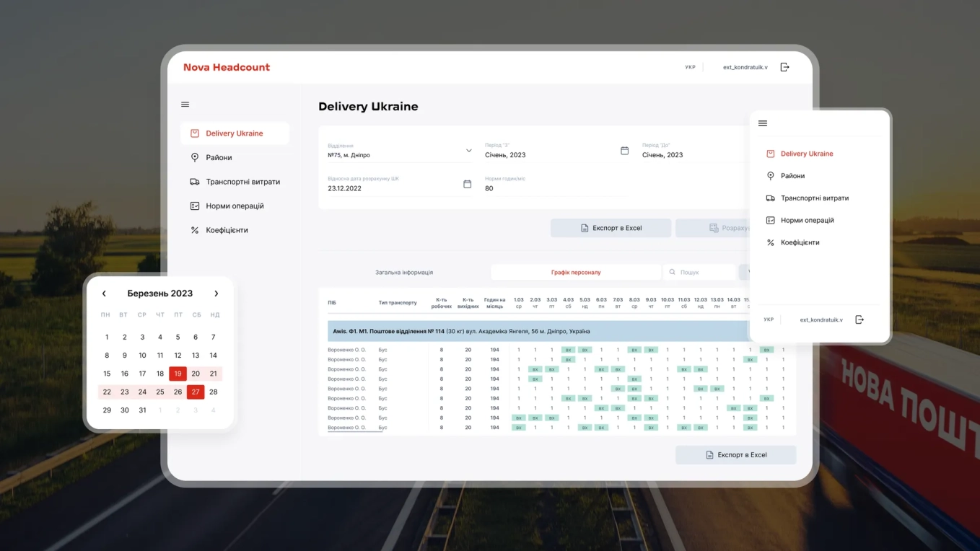Expand the Відділення dropdown №75, м. Дніпро
This screenshot has height=551, width=980.
[x=468, y=151]
